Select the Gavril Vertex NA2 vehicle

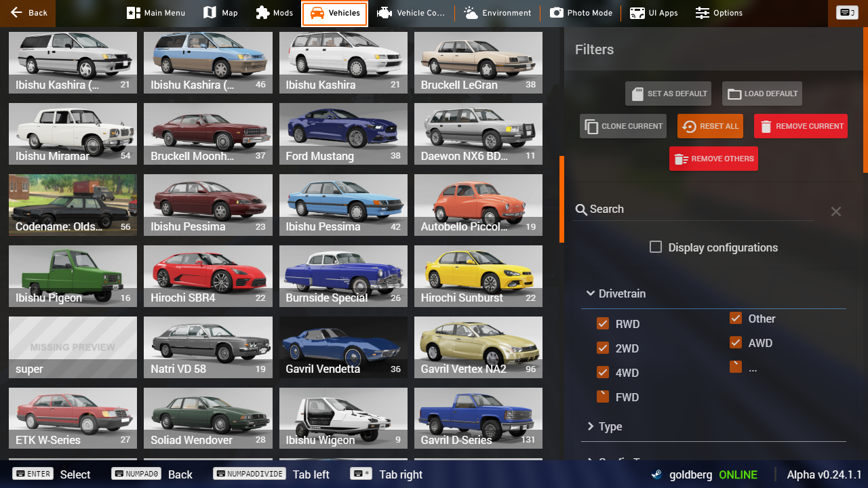pyautogui.click(x=478, y=347)
